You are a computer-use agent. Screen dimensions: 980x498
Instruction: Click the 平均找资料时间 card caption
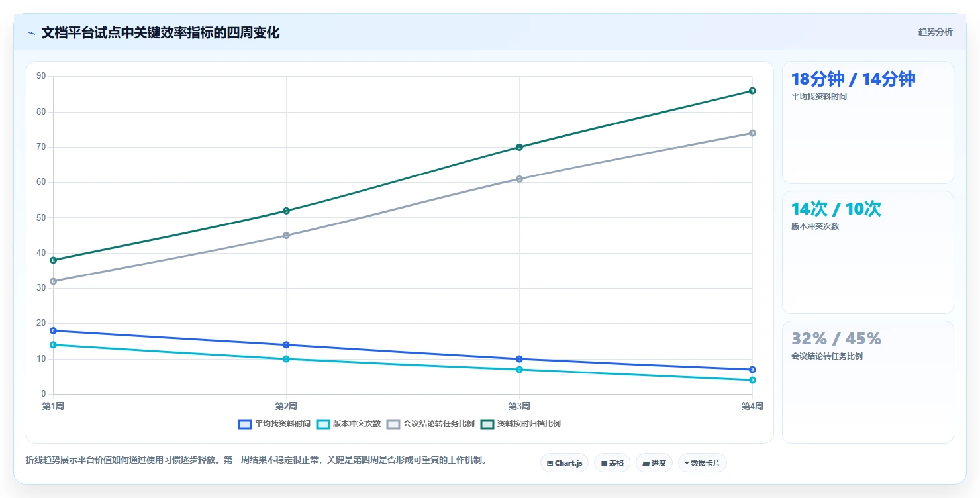pos(819,96)
